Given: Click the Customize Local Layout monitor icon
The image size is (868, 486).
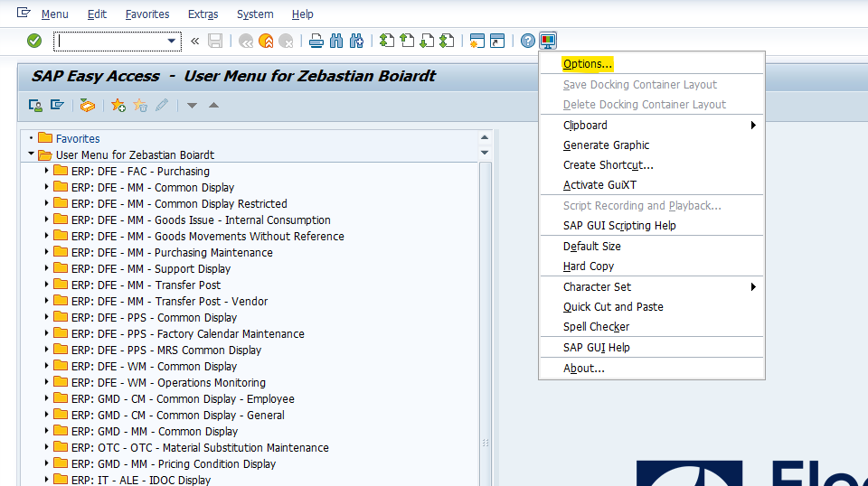Looking at the screenshot, I should click(548, 41).
